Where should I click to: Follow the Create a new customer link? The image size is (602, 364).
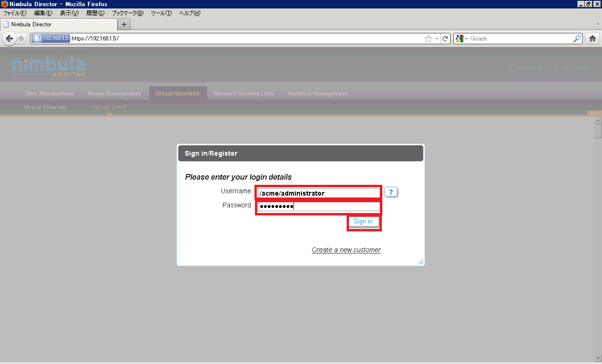(x=346, y=250)
